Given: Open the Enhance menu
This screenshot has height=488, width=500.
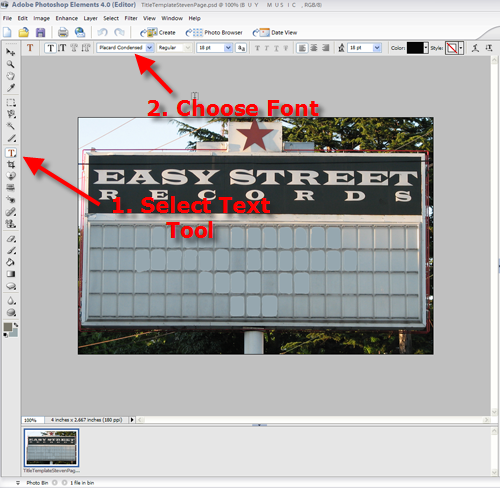Looking at the screenshot, I should 67,18.
